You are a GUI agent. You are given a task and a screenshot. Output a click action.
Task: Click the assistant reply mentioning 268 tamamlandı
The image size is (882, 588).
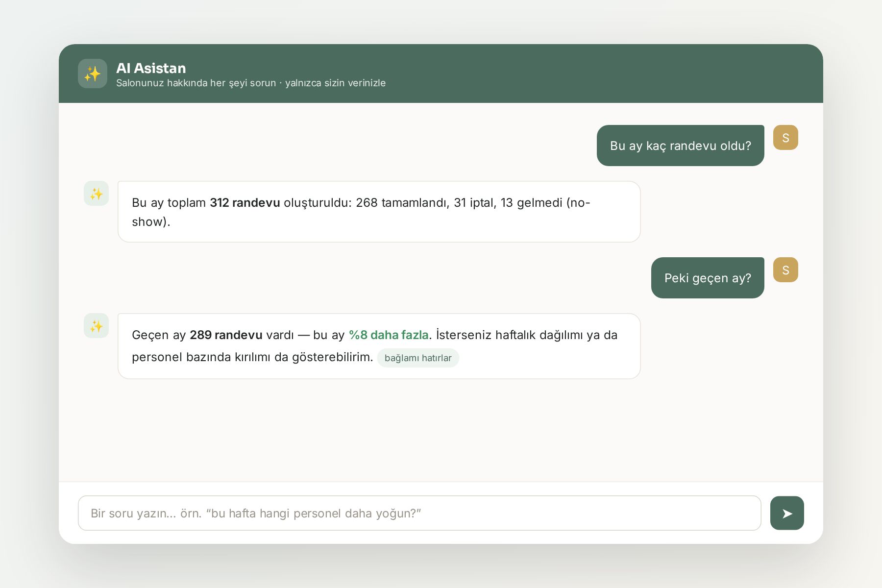click(x=379, y=212)
